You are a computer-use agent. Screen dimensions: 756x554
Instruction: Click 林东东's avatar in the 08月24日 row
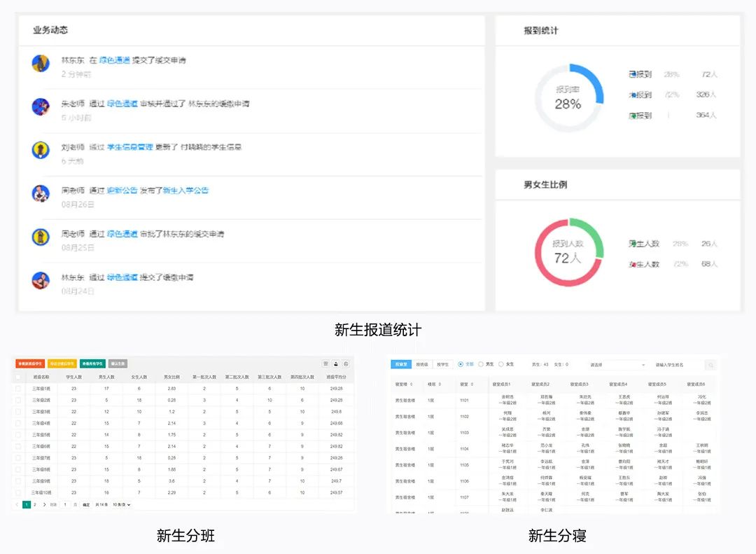pos(41,280)
